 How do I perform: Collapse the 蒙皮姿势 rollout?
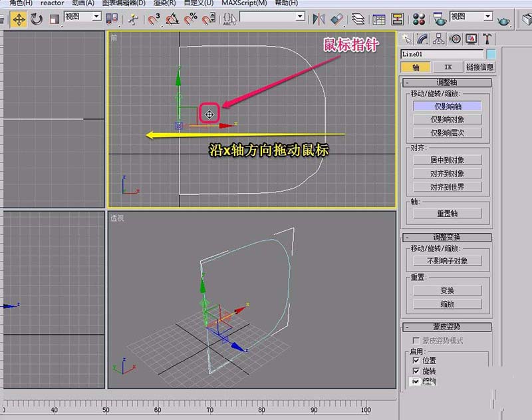(x=447, y=327)
